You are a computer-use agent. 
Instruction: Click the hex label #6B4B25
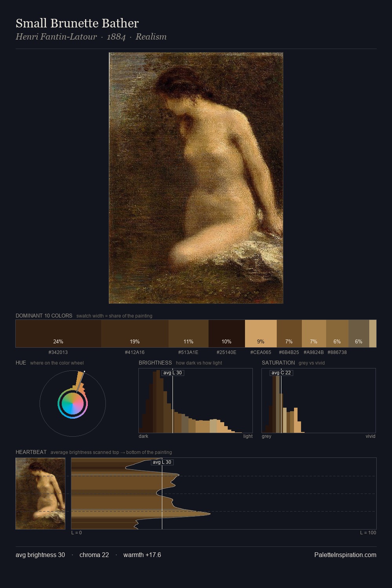click(289, 352)
